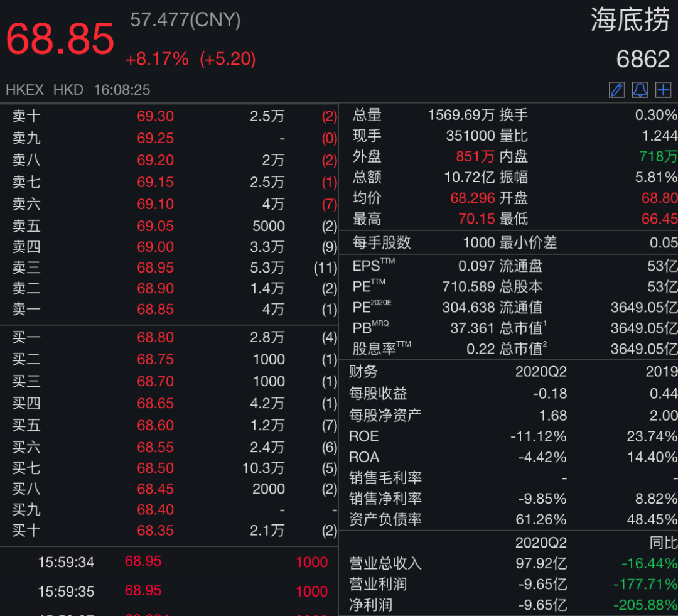Click the 内盘 value 718万
The height and width of the screenshot is (616, 678).
(658, 156)
